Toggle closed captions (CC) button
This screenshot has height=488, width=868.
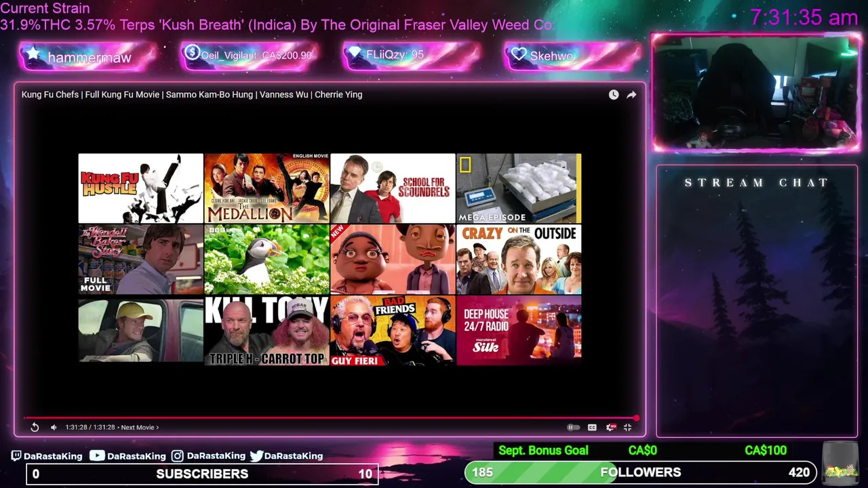click(592, 427)
